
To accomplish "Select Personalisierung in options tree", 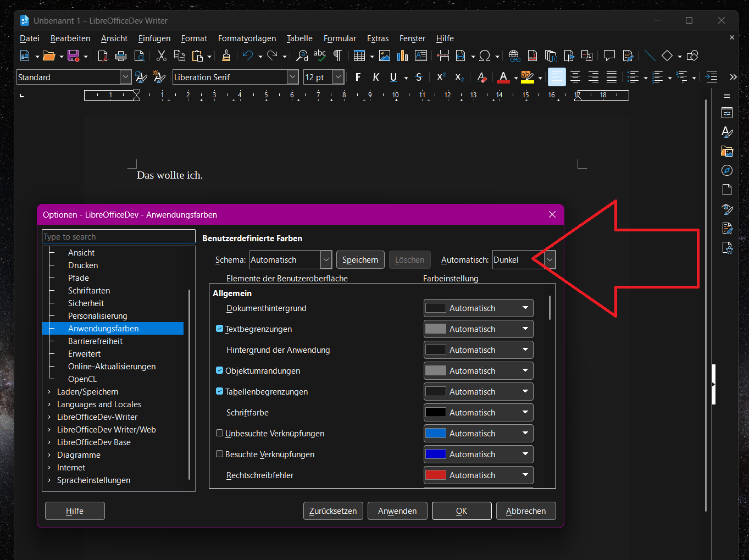I will [97, 315].
